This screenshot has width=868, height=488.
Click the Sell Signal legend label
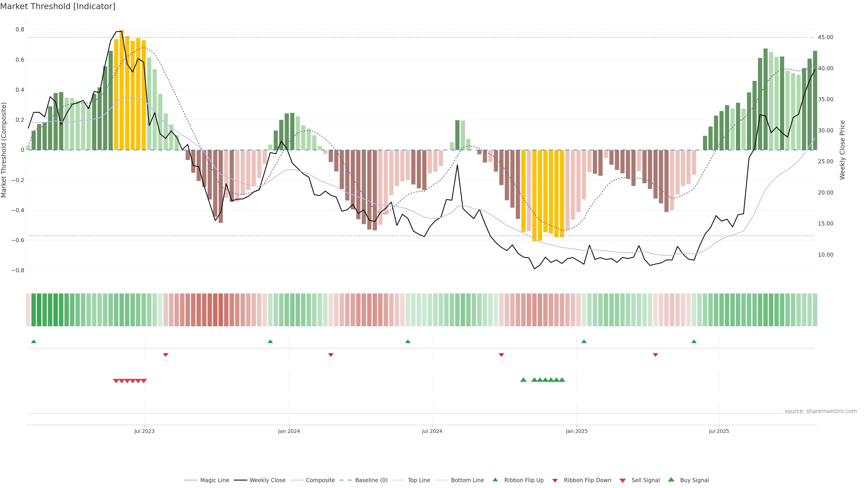pyautogui.click(x=645, y=480)
